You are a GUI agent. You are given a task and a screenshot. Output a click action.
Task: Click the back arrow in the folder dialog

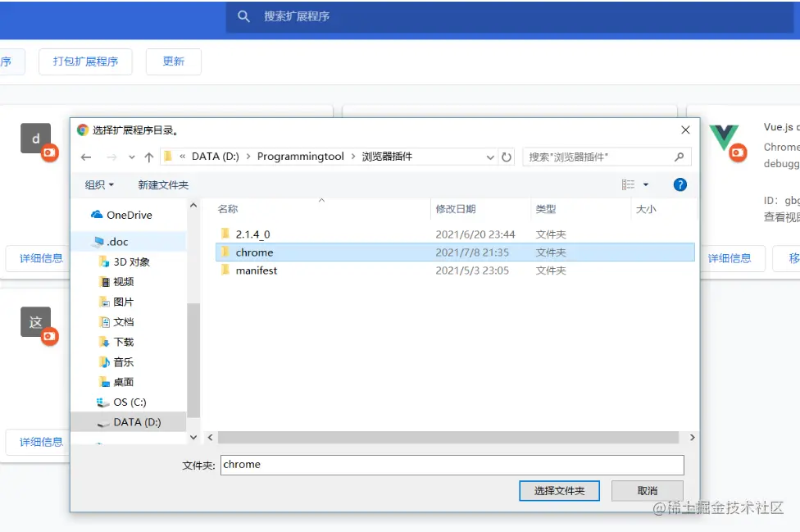(86, 157)
